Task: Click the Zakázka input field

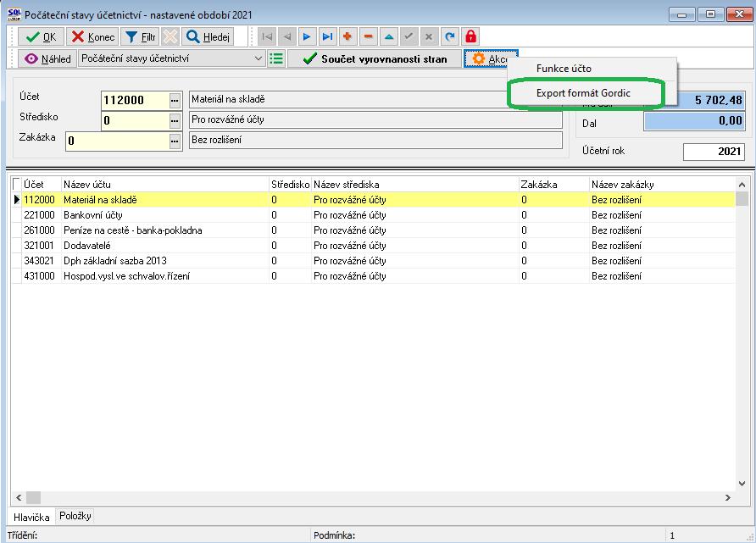Action: 117,141
